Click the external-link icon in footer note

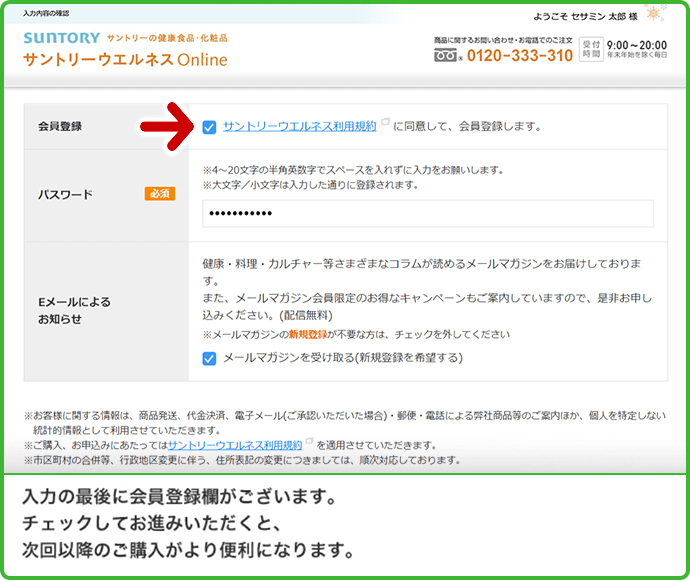[x=309, y=441]
